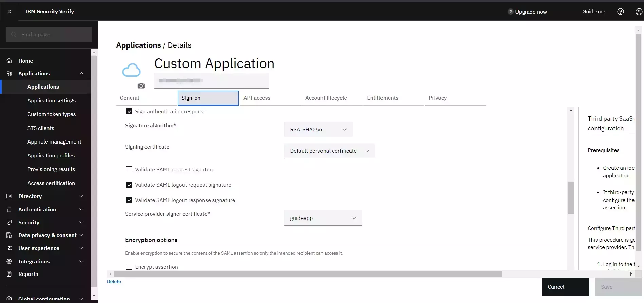Image resolution: width=644 pixels, height=303 pixels.
Task: Open the Signature algorithm RSA-SHA256 dropdown
Action: pos(318,129)
